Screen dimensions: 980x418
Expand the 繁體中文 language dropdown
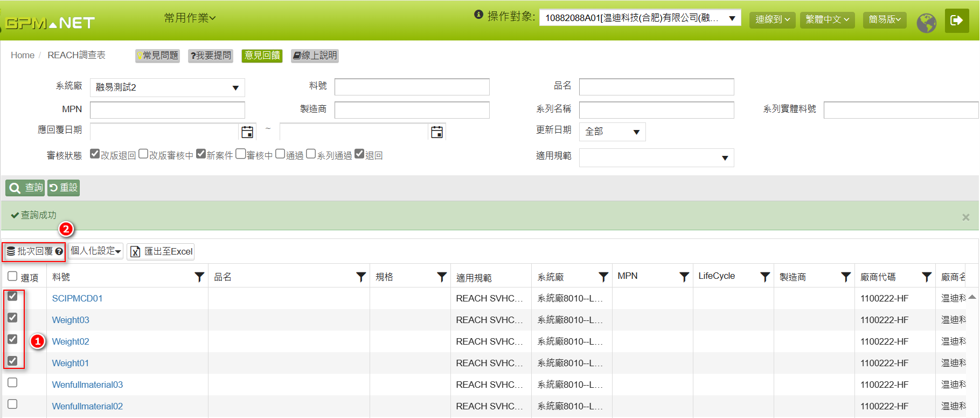(x=827, y=20)
